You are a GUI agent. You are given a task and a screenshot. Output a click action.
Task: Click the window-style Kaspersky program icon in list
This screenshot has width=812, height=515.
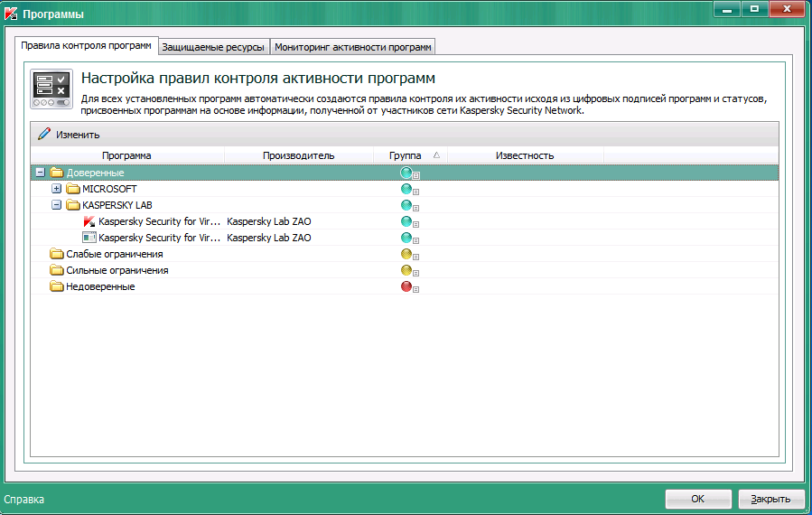pyautogui.click(x=89, y=238)
